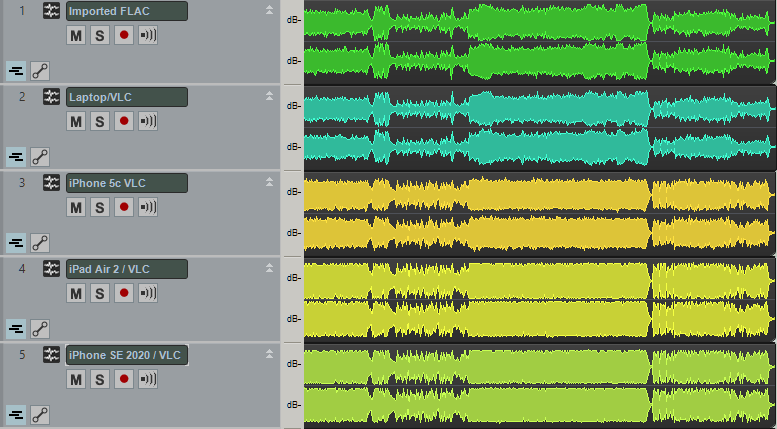Screen dimensions: 777x429
Task: Open FX settings icon on Imported FLAC track
Action: 51,10
